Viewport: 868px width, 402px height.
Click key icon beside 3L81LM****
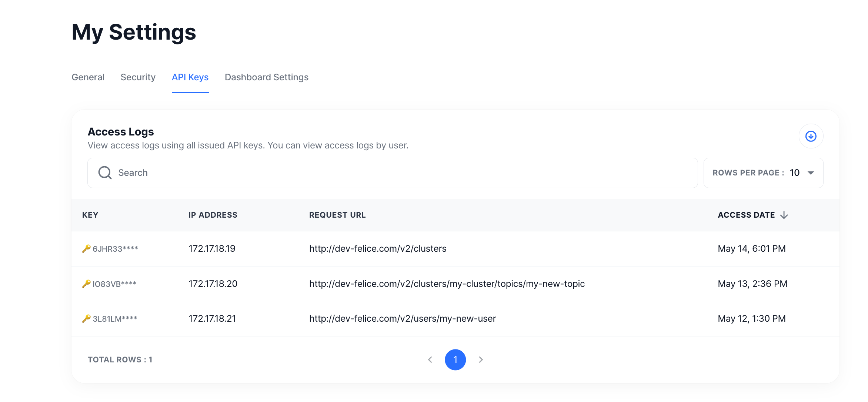pyautogui.click(x=86, y=318)
